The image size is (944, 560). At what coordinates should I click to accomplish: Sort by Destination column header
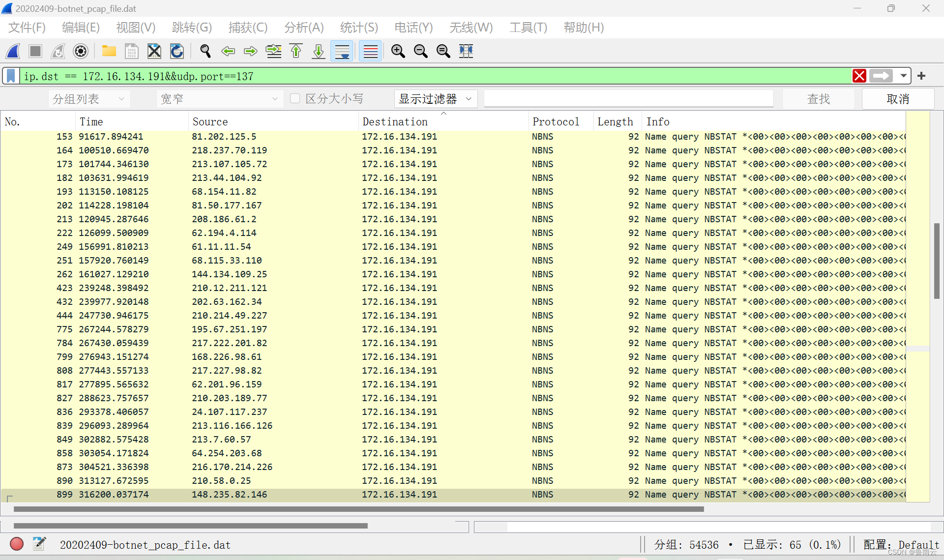click(443, 121)
